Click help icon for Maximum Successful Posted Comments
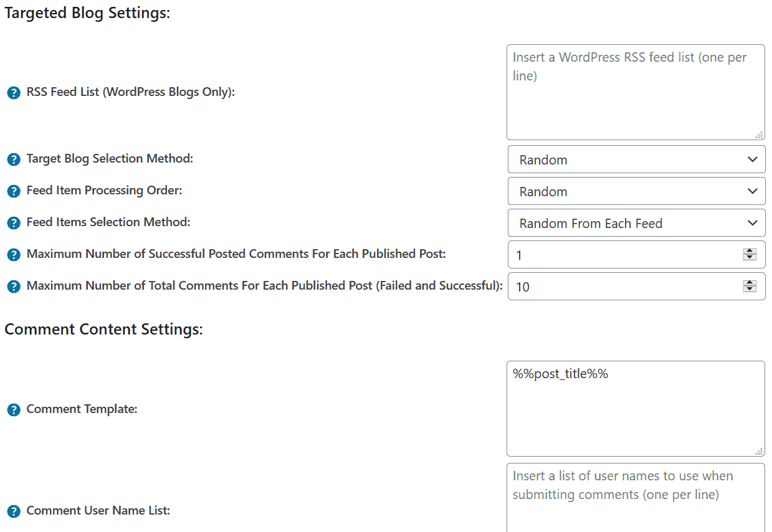Image resolution: width=772 pixels, height=532 pixels. click(x=14, y=255)
